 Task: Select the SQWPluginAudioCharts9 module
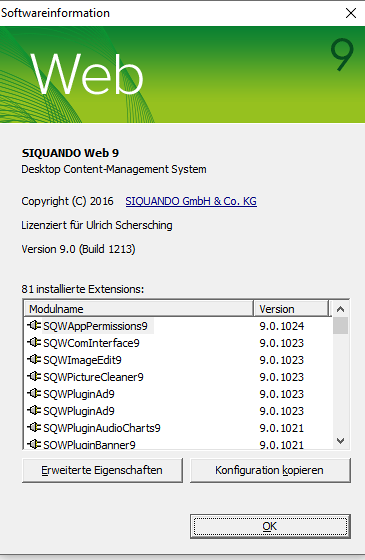tap(102, 428)
